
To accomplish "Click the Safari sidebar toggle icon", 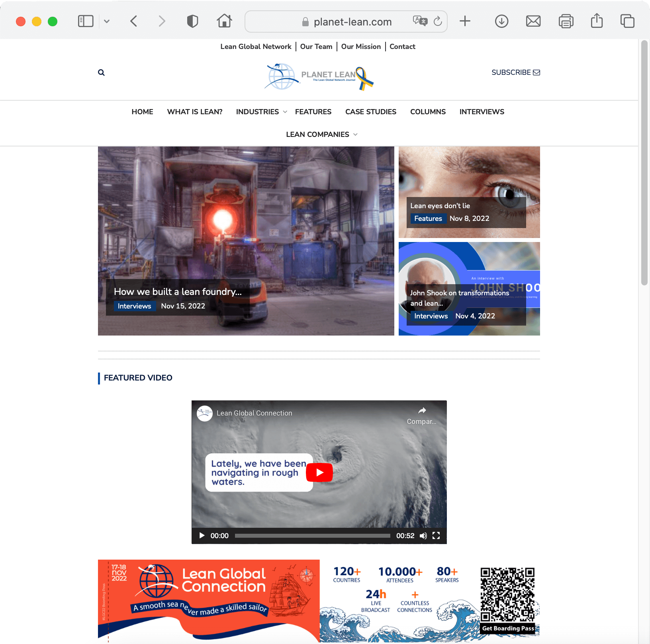I will (x=86, y=21).
